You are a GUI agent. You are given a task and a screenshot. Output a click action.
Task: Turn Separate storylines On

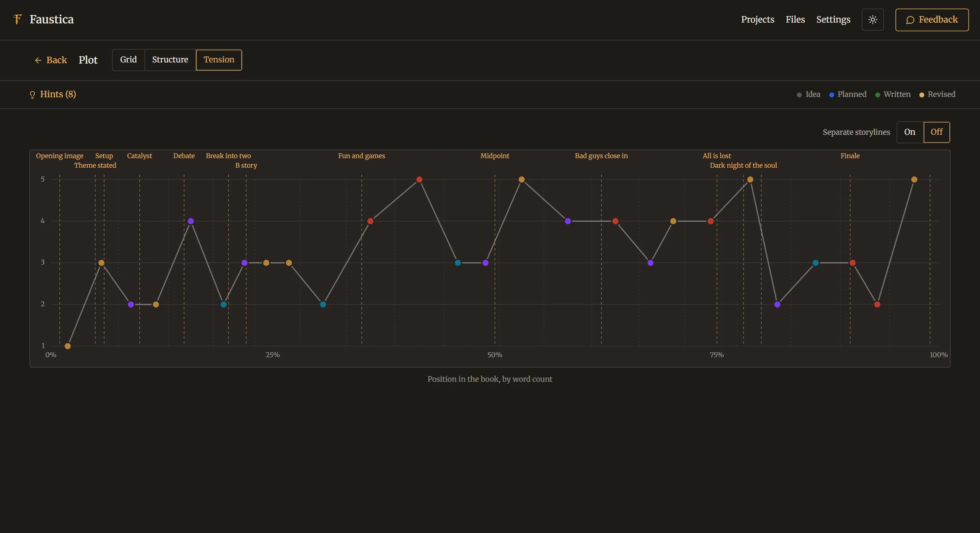pos(910,132)
